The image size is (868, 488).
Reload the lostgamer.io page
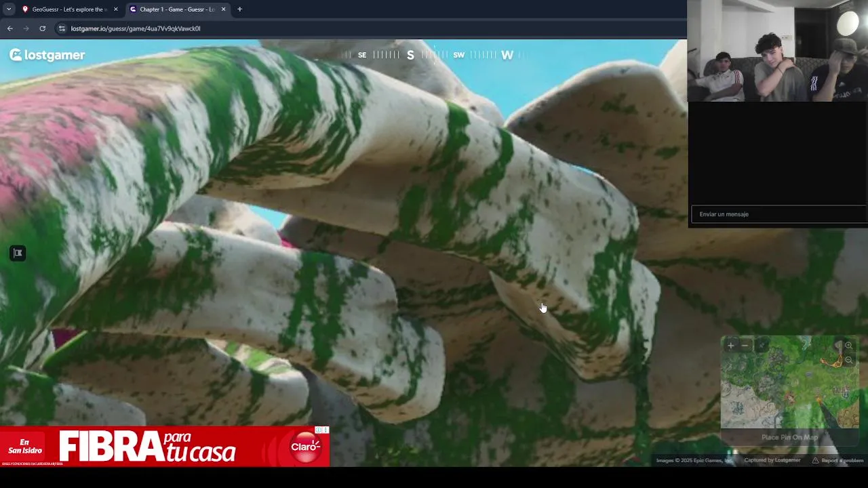(42, 28)
